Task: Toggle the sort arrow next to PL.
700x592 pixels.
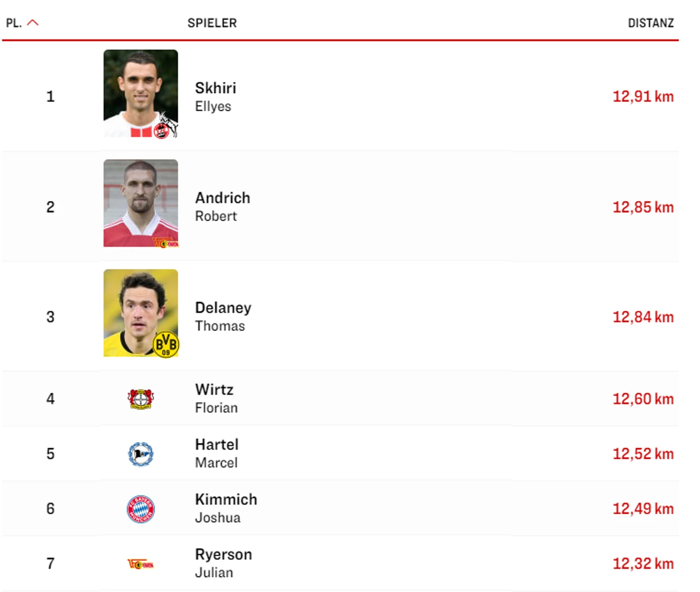Action: click(33, 23)
